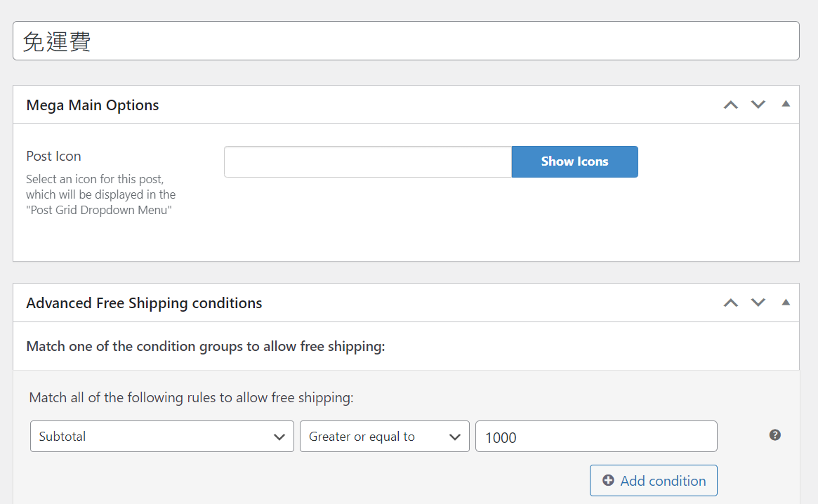Image resolution: width=818 pixels, height=504 pixels.
Task: Focus the 免運費 title field
Action: 406,41
